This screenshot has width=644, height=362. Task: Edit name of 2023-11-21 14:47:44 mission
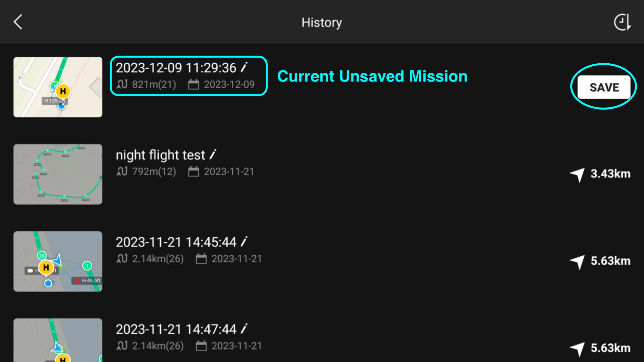click(244, 329)
